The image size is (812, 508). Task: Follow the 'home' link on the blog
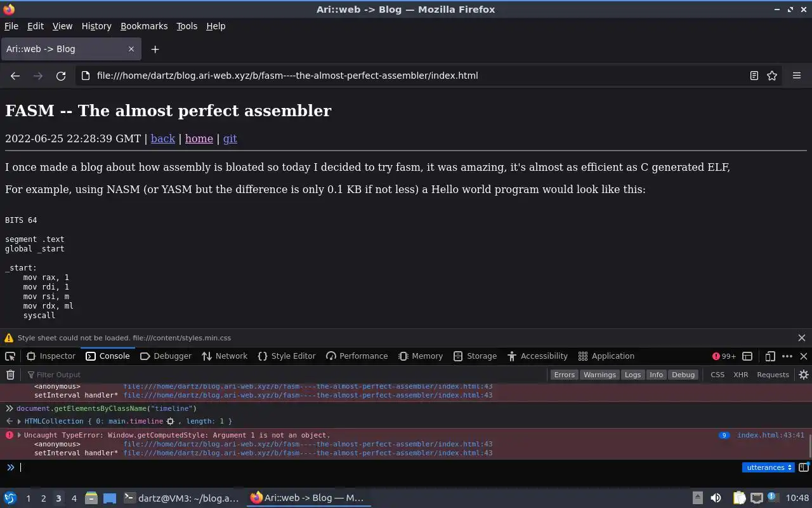[199, 138]
